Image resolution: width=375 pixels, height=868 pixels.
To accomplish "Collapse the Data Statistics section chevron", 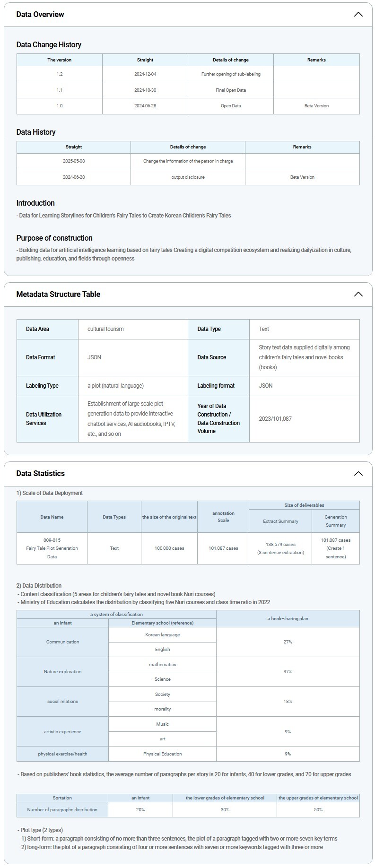I will pyautogui.click(x=358, y=473).
